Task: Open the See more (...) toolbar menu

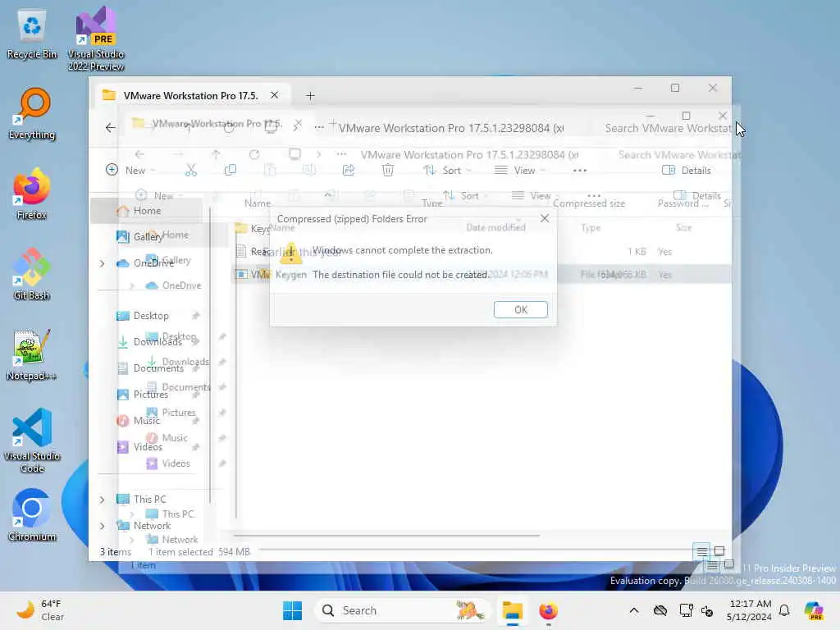Action: click(x=580, y=170)
